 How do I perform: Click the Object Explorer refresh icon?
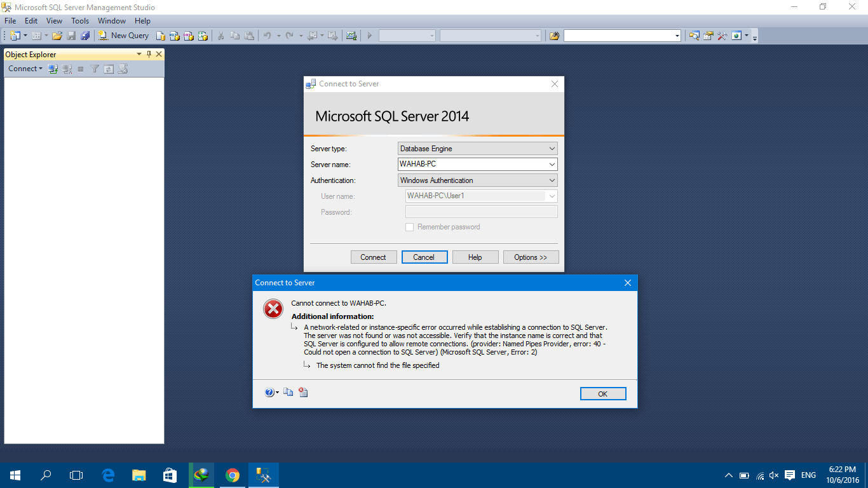[109, 69]
